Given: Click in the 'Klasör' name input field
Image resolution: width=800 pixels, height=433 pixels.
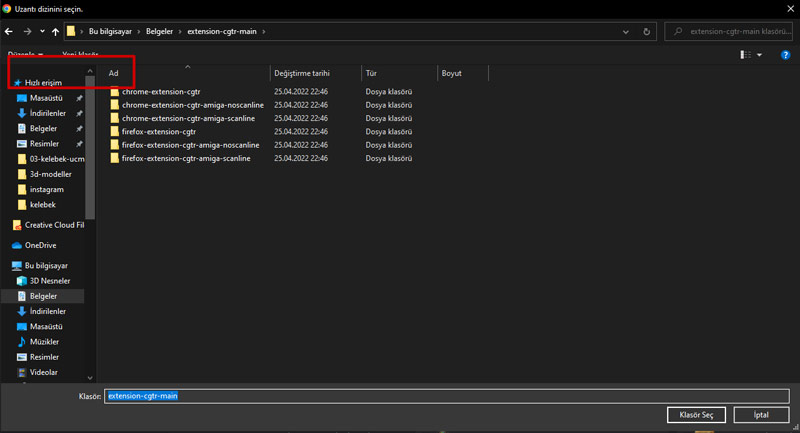Looking at the screenshot, I should [447, 396].
